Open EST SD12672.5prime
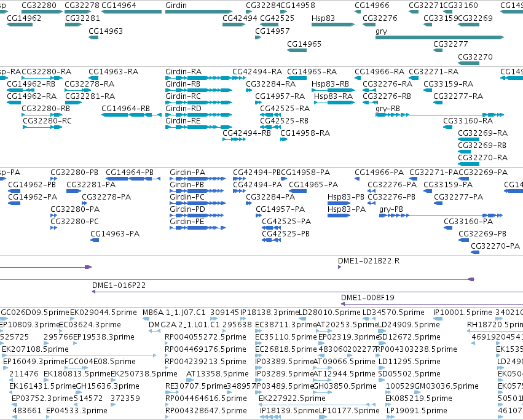 pos(409,337)
